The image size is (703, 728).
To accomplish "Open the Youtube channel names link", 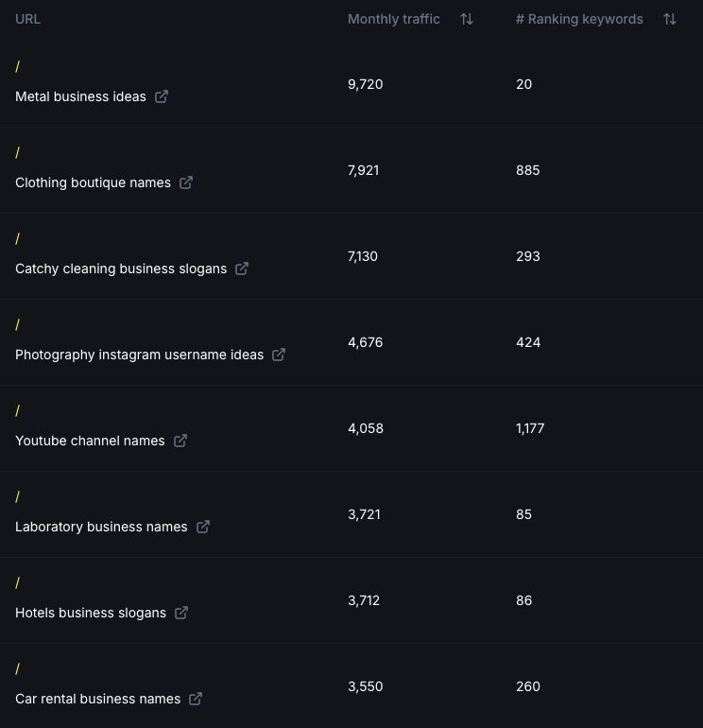I will click(x=90, y=441).
